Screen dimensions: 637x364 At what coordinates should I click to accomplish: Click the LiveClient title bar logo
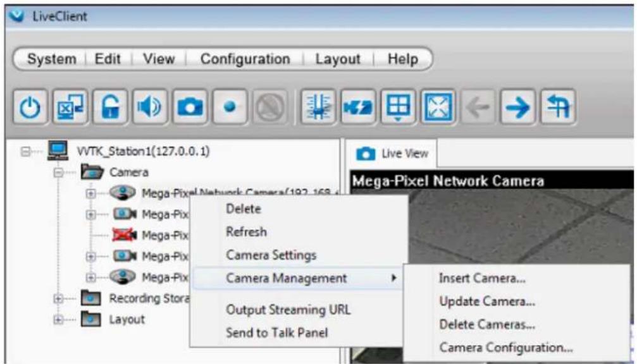(17, 16)
